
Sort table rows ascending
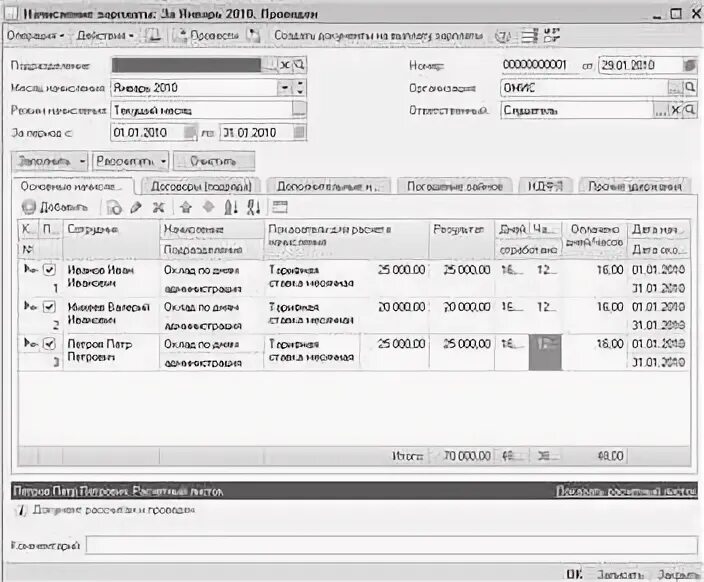coord(231,207)
